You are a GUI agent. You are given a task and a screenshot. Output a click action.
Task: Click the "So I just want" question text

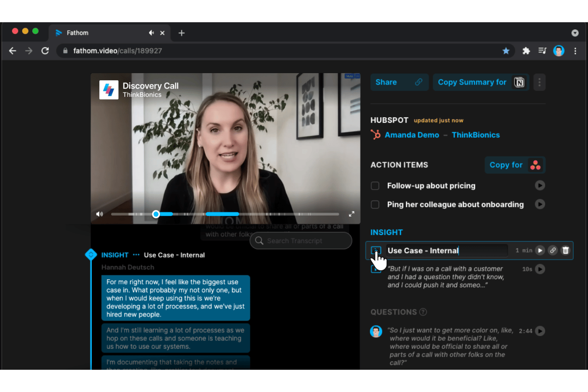pos(451,346)
